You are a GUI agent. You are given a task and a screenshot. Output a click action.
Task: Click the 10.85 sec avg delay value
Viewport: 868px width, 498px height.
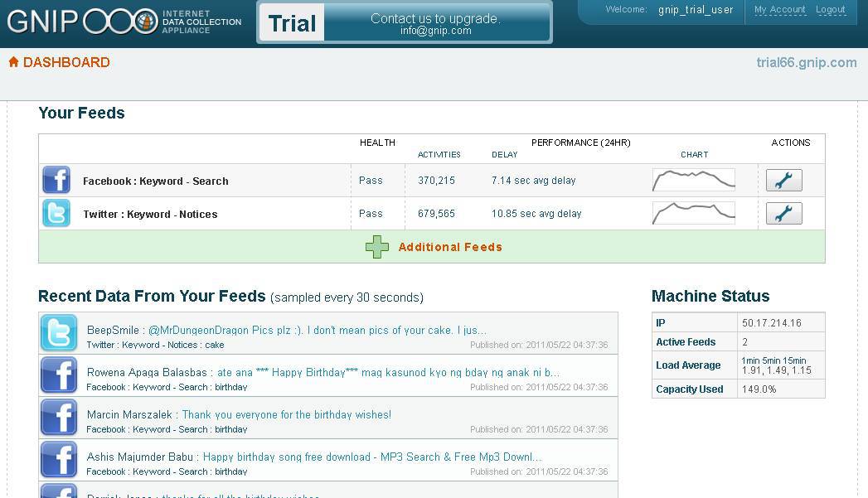point(536,214)
